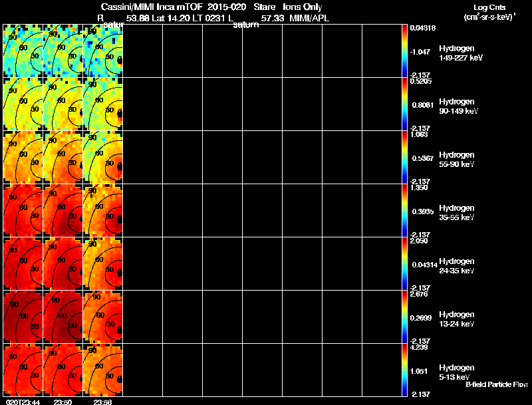Click the '-1.047' color scale midpoint value
532x405 pixels.
pos(420,52)
